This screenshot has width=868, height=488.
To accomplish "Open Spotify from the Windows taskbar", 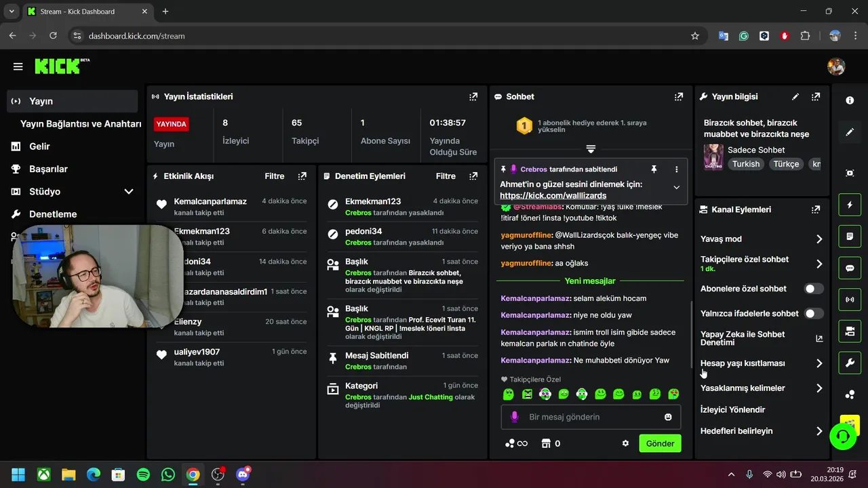I will pos(143,474).
